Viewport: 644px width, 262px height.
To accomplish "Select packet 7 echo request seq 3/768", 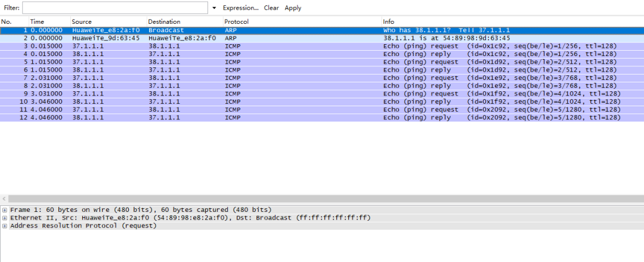I will pos(322,78).
